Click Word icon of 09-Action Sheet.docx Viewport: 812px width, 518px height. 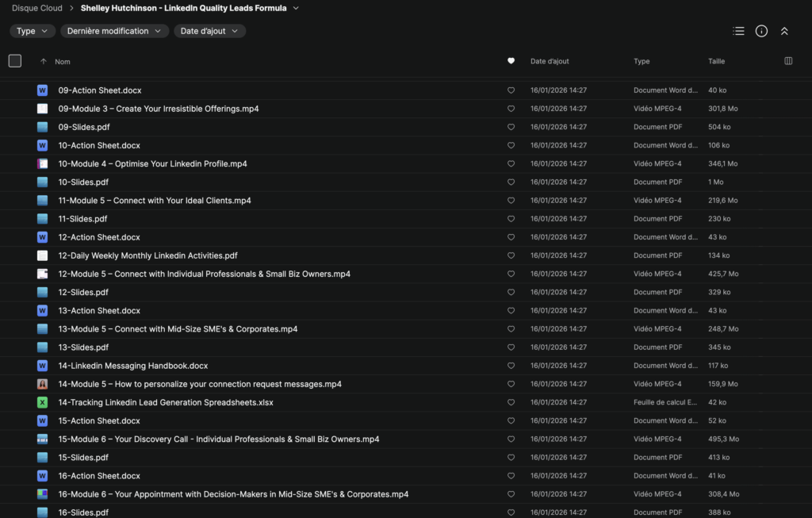[x=43, y=90]
